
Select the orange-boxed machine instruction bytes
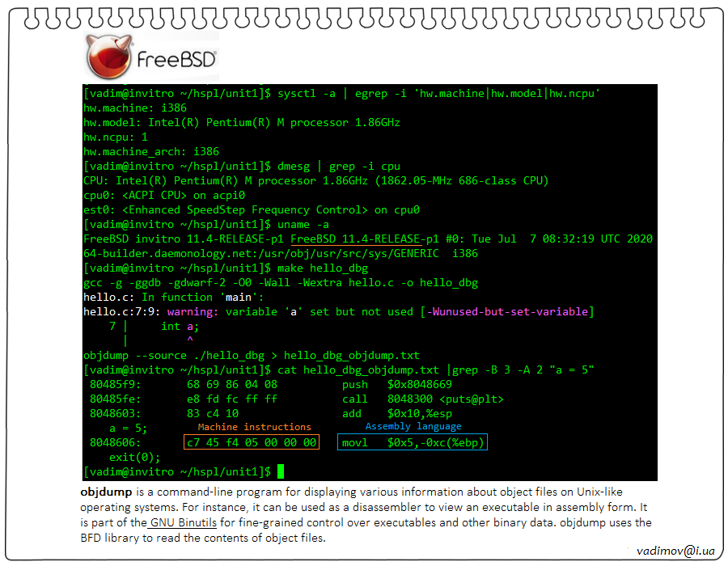coord(252,442)
